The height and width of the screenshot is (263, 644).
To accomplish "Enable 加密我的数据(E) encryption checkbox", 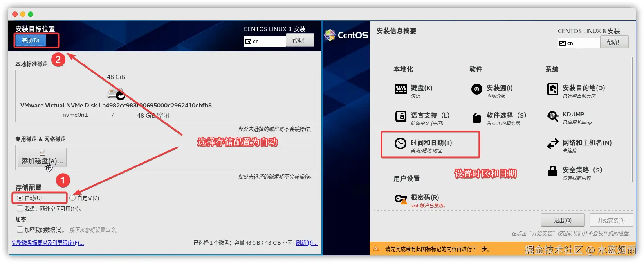I will click(x=20, y=229).
